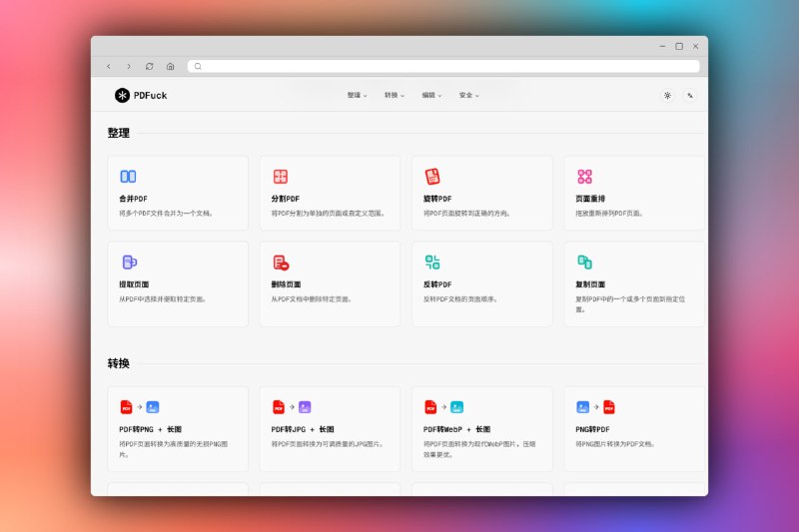Open the 旋转PDF tool title

point(437,199)
